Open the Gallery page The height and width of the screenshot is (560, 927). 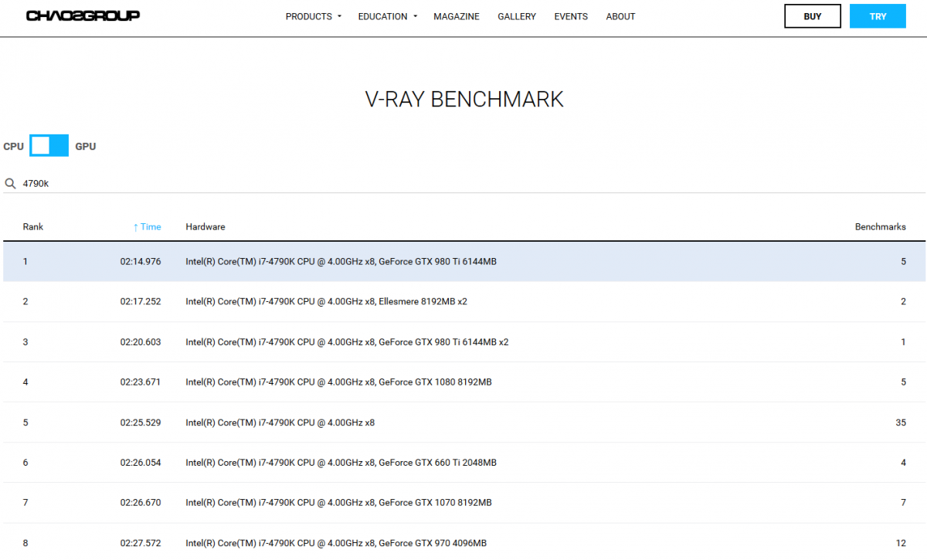[x=517, y=16]
